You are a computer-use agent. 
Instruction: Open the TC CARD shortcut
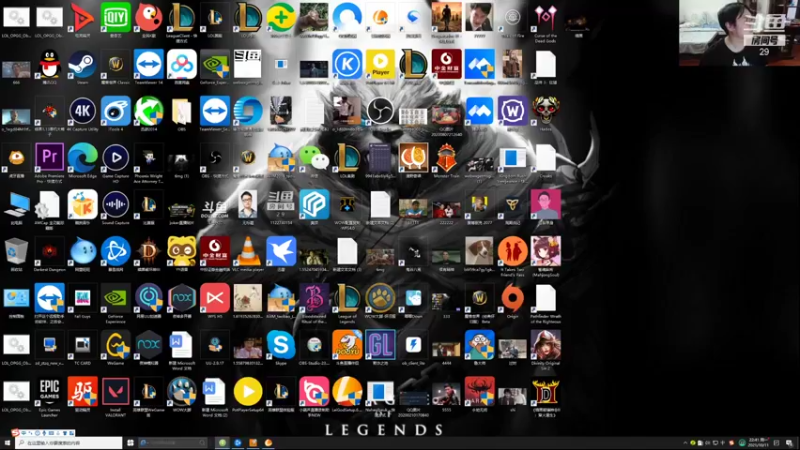[x=83, y=345]
